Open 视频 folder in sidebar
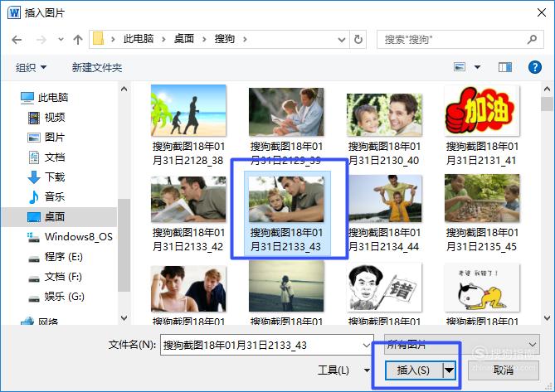 pyautogui.click(x=46, y=118)
